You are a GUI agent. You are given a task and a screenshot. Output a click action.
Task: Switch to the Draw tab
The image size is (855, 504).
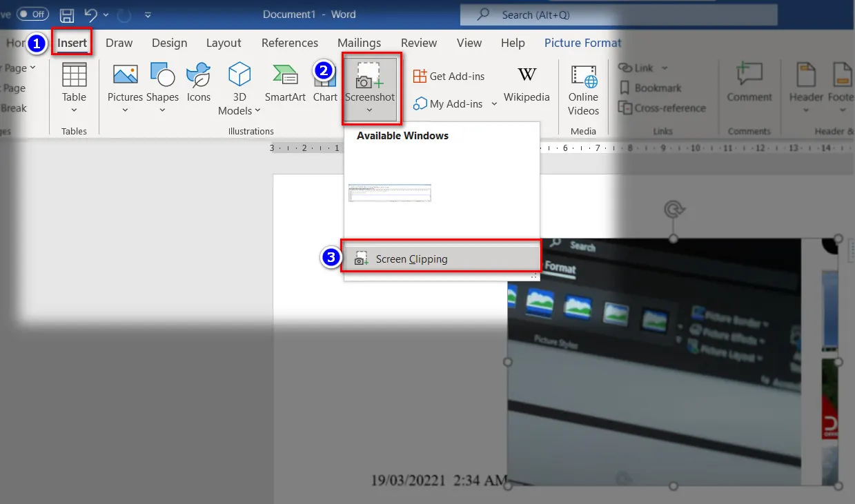pos(119,43)
